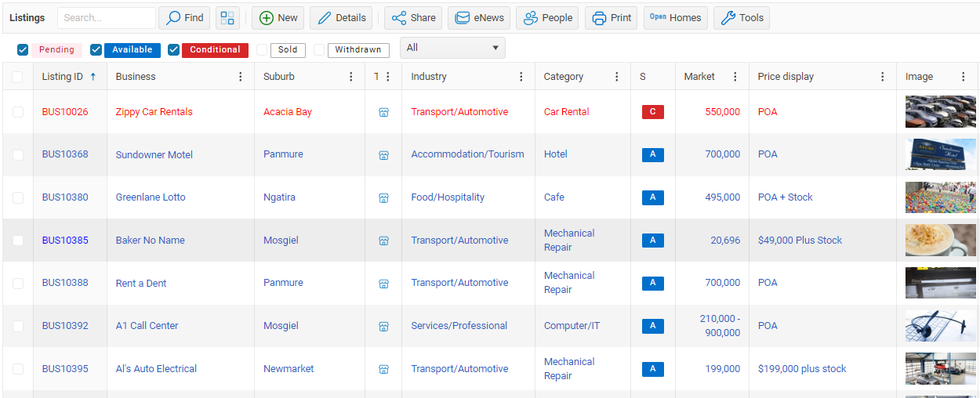The width and height of the screenshot is (980, 398).
Task: Click A status badge for Al's Auto Electrical
Action: 653,369
